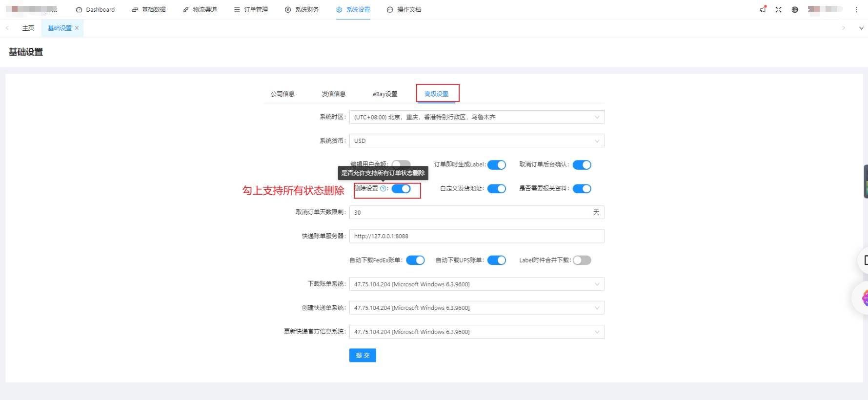
Task: Toggle the 删除设置 switch
Action: pyautogui.click(x=401, y=189)
